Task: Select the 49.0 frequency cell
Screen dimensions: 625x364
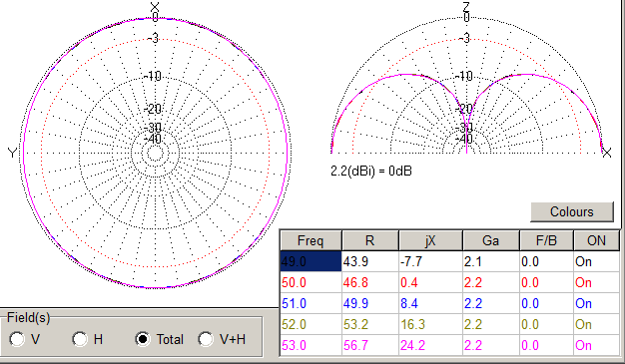Action: (311, 261)
